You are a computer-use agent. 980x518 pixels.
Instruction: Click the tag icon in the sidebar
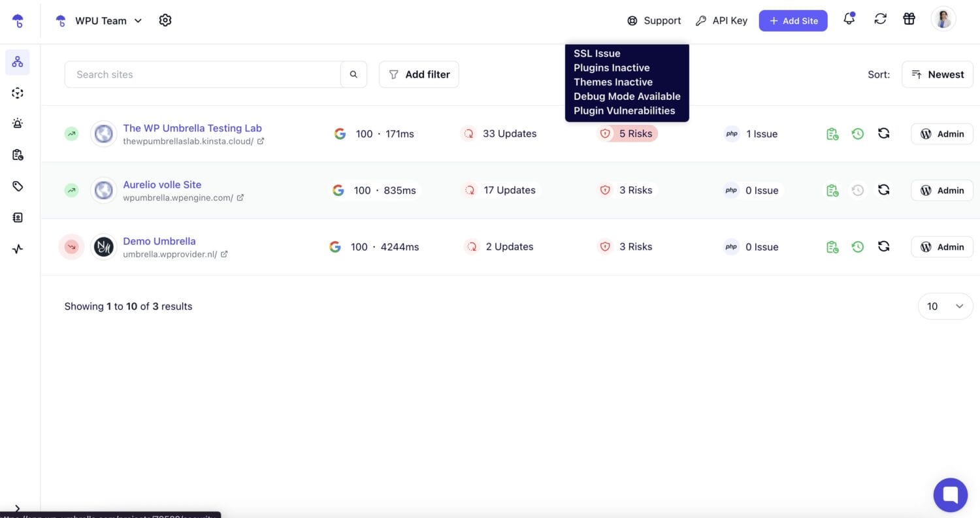(x=18, y=186)
